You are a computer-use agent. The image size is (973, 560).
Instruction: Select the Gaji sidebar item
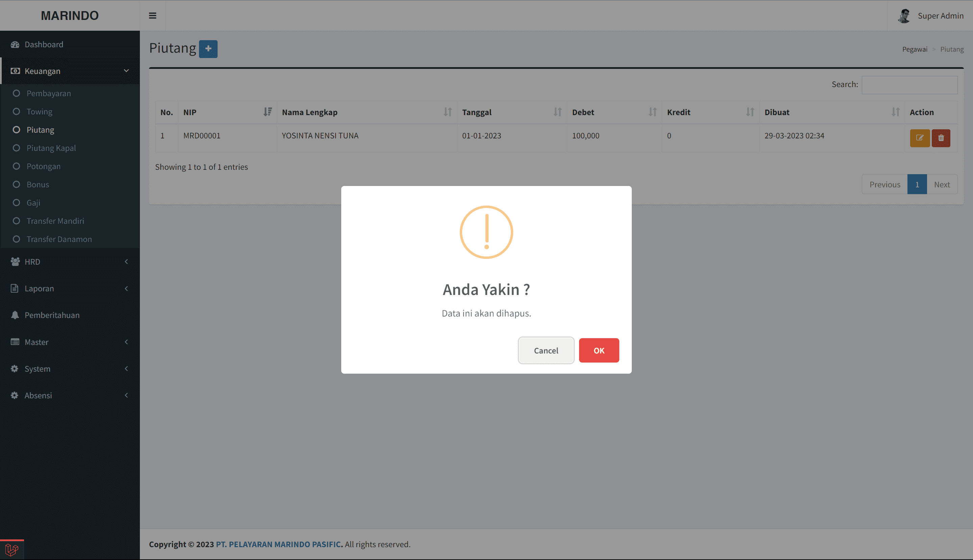tap(33, 203)
